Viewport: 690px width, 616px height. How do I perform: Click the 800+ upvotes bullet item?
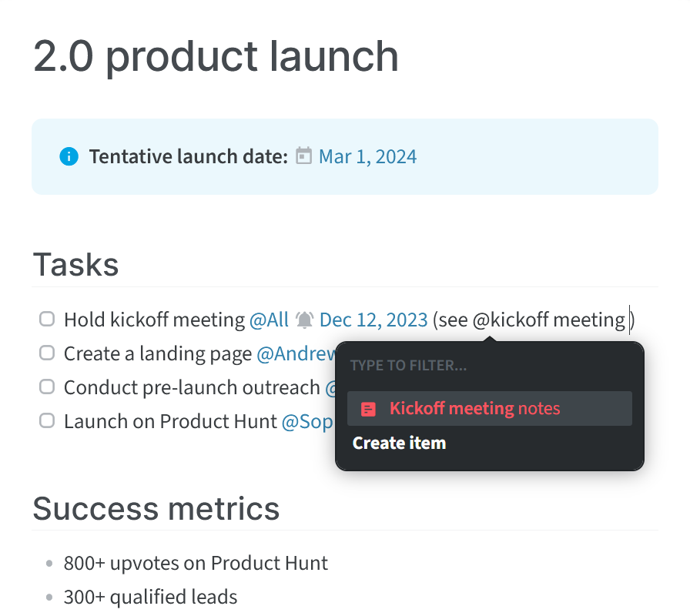point(196,563)
